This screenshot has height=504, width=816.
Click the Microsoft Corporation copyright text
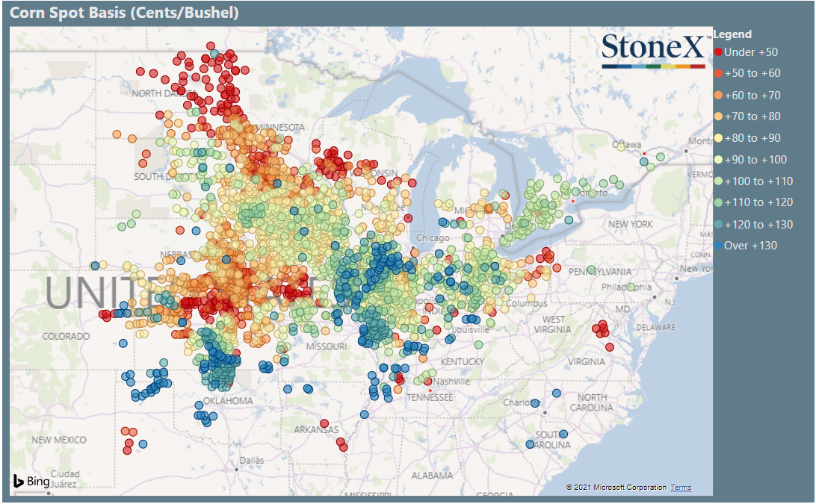point(616,488)
